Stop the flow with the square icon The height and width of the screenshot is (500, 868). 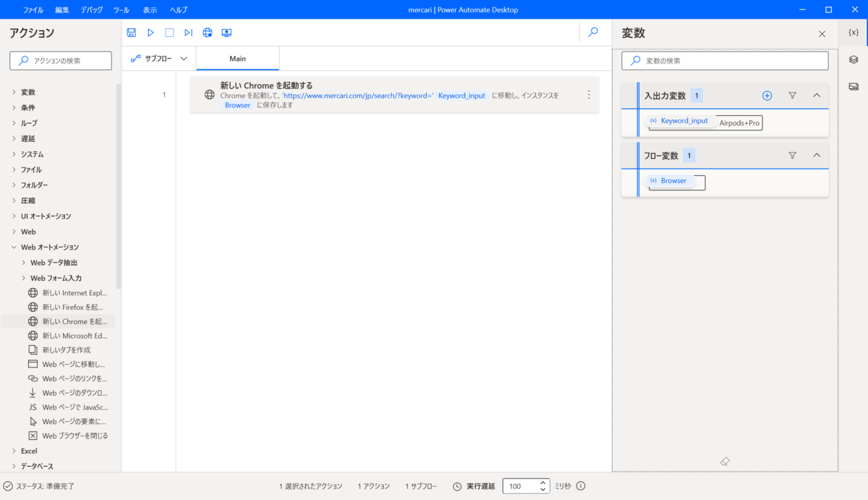(x=169, y=33)
